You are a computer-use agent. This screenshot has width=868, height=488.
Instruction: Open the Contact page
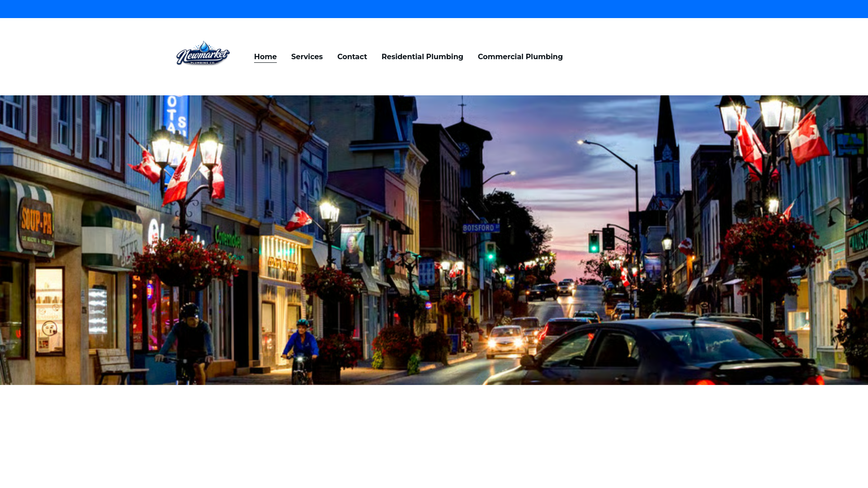click(x=352, y=57)
